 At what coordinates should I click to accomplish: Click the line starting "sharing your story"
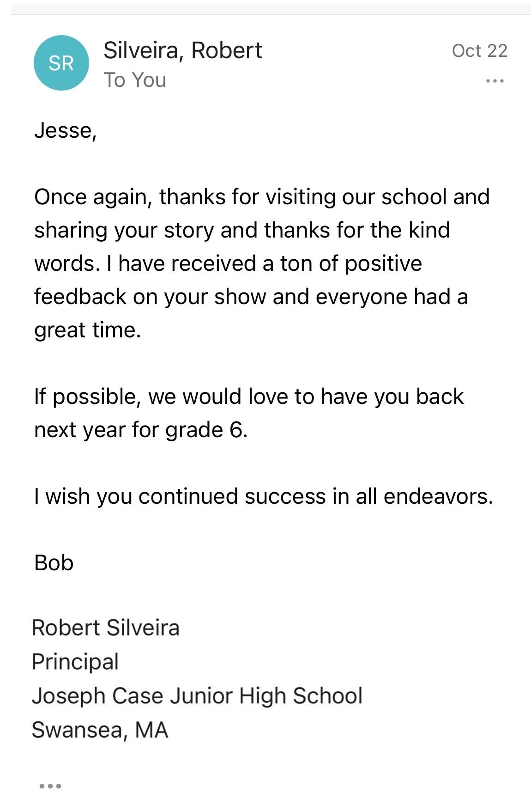(x=242, y=230)
